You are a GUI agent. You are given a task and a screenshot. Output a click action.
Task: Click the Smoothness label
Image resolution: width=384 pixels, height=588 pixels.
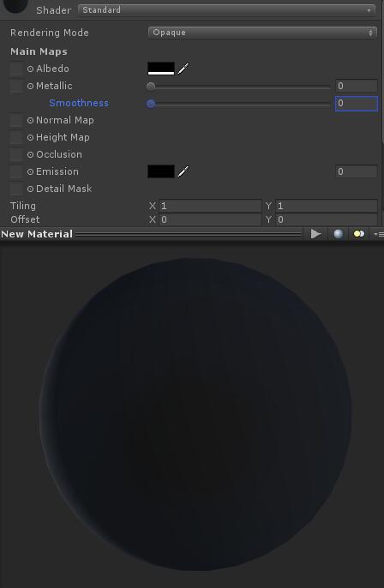tap(79, 103)
